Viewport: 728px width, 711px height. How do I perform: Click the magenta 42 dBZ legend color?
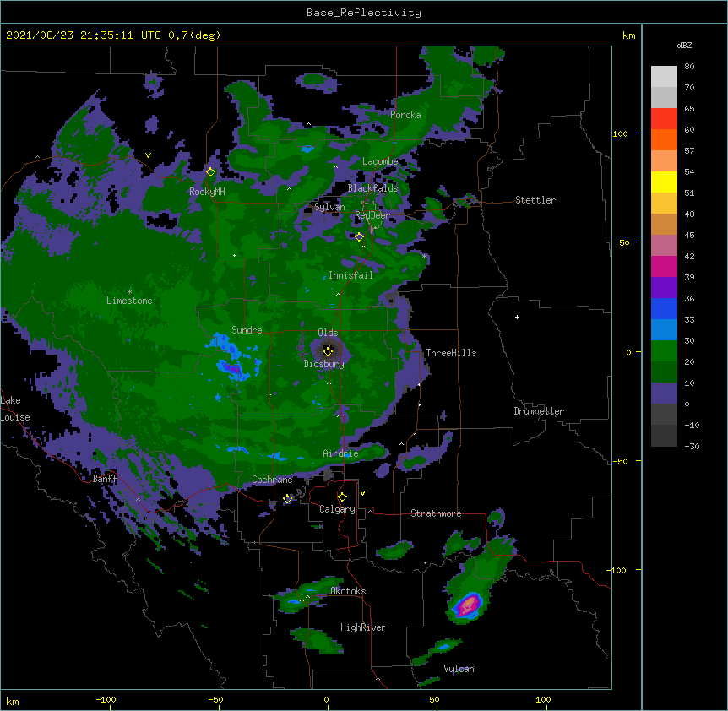coord(664,266)
